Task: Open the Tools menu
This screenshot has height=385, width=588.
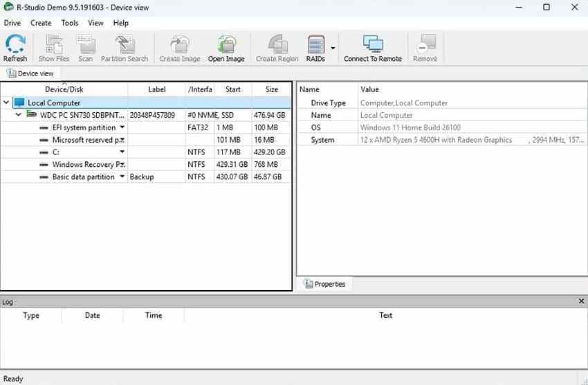Action: [70, 23]
